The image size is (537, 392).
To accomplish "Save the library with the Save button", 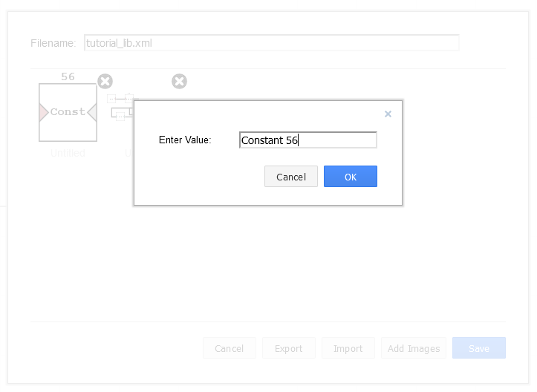I will [x=478, y=348].
